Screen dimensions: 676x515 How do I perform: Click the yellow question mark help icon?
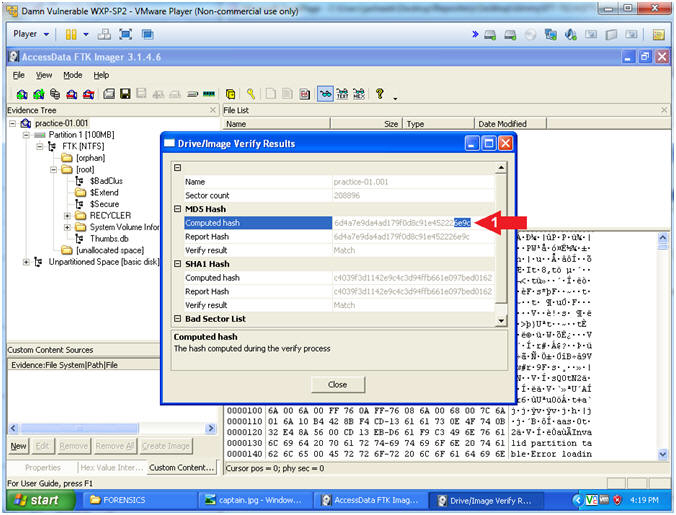(x=379, y=93)
